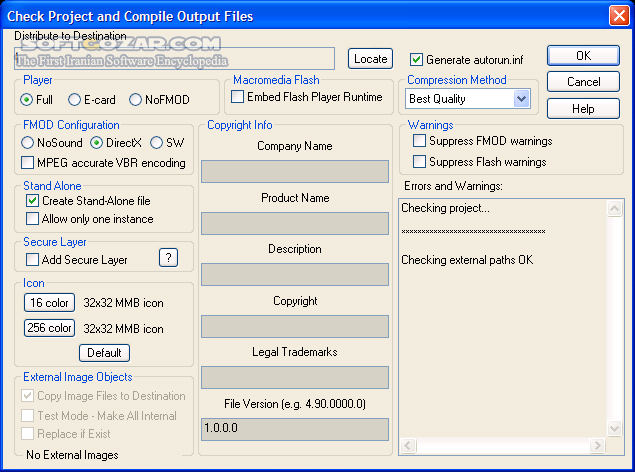
Task: Click the Description input field
Action: [x=295, y=275]
